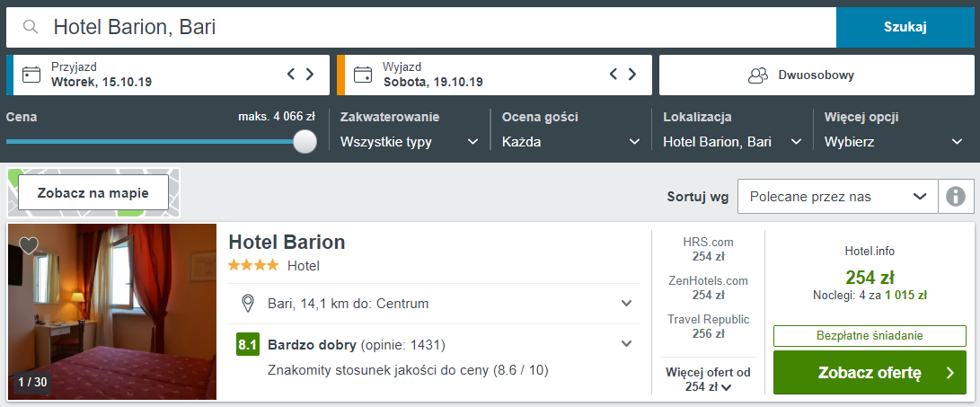
Task: Click the check-out calendar icon
Action: point(363,75)
